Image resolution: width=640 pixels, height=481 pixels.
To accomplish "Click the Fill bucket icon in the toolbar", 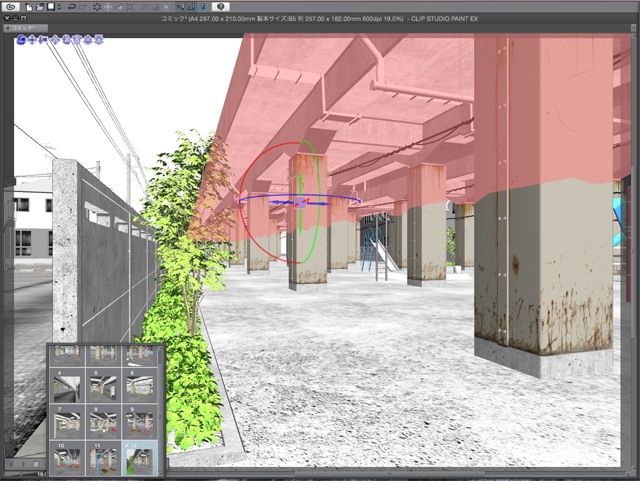I will click(119, 7).
